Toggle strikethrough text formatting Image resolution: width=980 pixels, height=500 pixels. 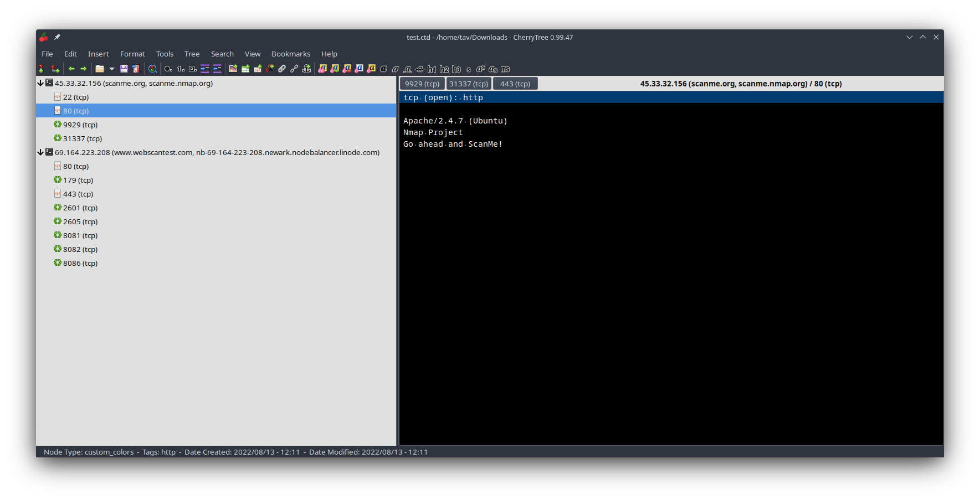point(420,69)
